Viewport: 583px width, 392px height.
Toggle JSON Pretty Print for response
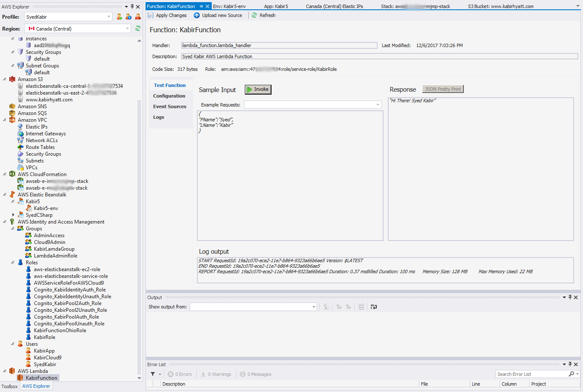(x=443, y=89)
